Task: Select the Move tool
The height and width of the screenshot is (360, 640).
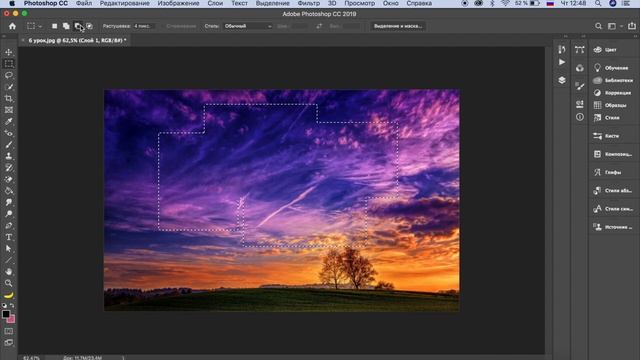Action: point(9,52)
